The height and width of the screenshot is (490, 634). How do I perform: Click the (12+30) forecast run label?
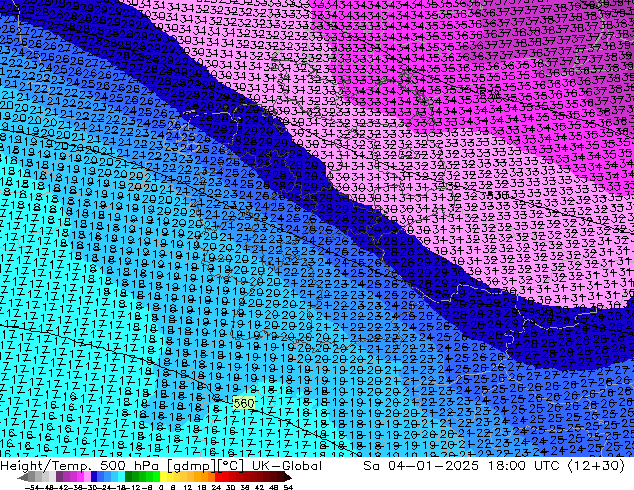tap(597, 466)
